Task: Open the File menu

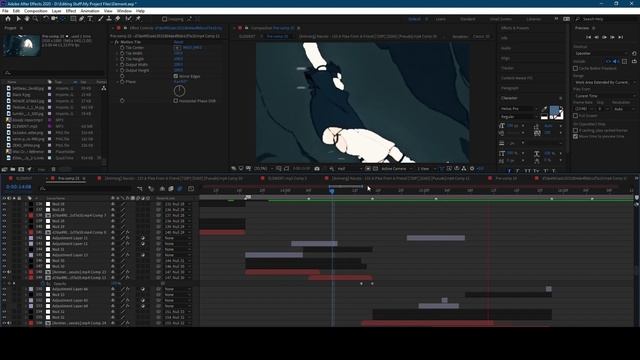Action: tap(5, 11)
